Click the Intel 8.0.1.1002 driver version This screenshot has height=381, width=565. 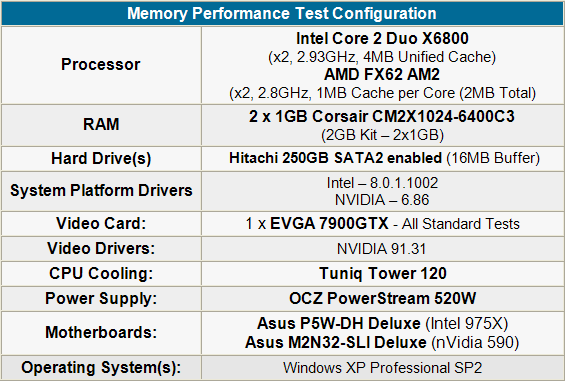coord(382,183)
